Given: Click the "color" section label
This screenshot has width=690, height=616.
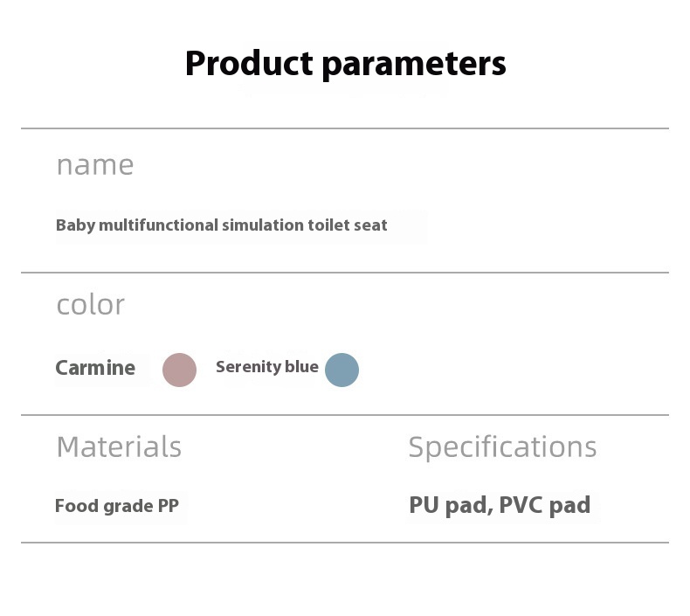Looking at the screenshot, I should coord(91,304).
